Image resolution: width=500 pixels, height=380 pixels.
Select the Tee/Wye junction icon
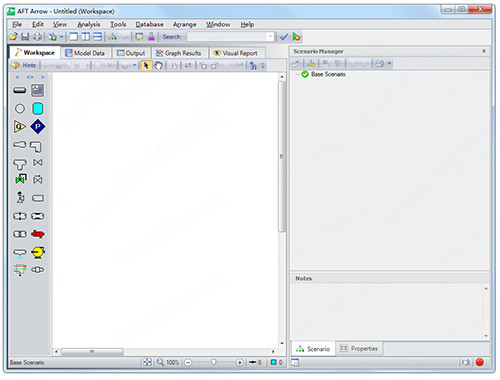point(20,164)
